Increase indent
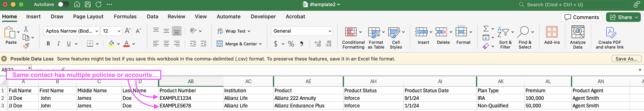644x111 pixels. [203, 44]
